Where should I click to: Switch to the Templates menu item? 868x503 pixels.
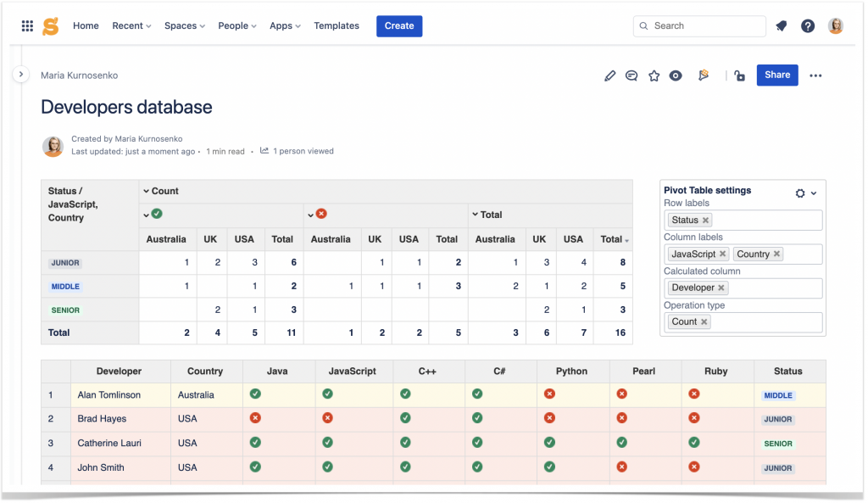click(336, 25)
